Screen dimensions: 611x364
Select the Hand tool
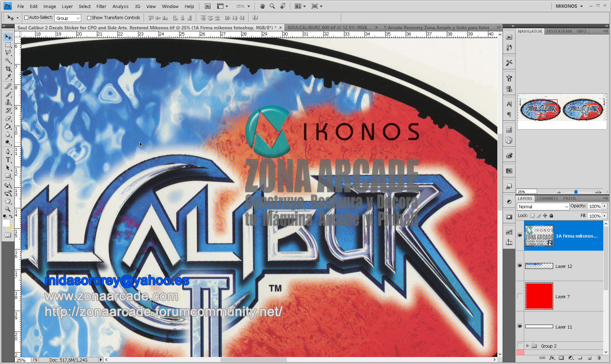[8, 201]
